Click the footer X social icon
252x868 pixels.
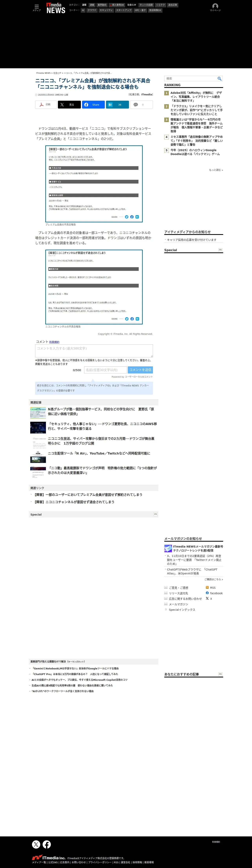[x=36, y=844]
